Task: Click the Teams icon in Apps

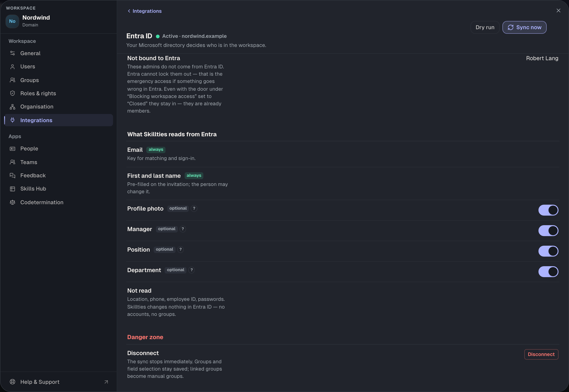Action: (13, 162)
